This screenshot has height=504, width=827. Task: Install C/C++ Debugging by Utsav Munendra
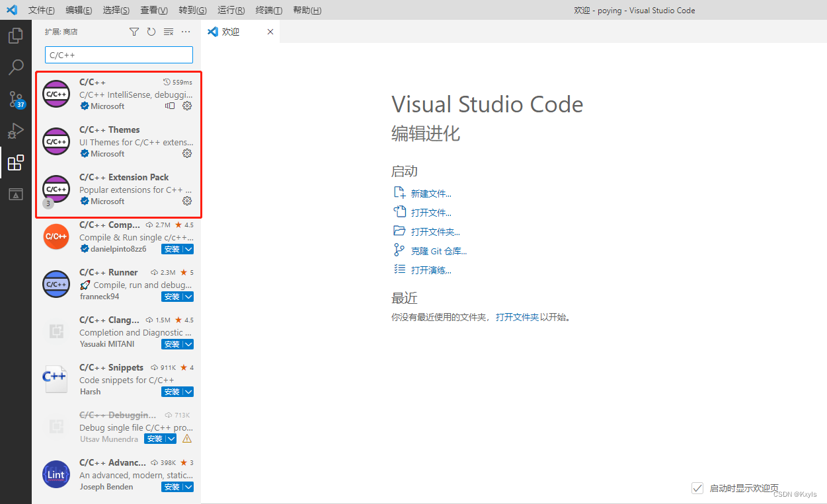pyautogui.click(x=155, y=439)
